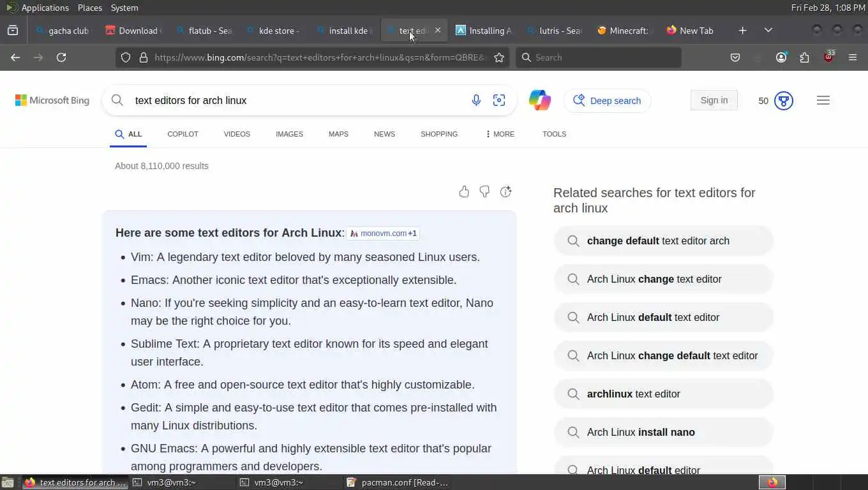Open uBlock Origin icon showing 33
The height and width of the screenshot is (490, 868).
coord(828,56)
